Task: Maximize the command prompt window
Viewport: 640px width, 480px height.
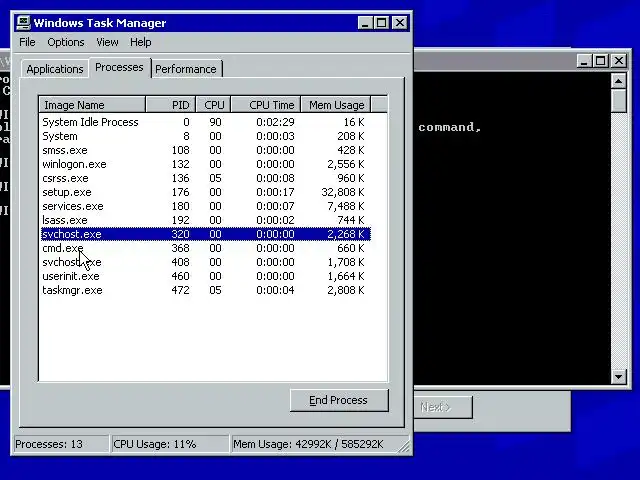Action: click(600, 61)
